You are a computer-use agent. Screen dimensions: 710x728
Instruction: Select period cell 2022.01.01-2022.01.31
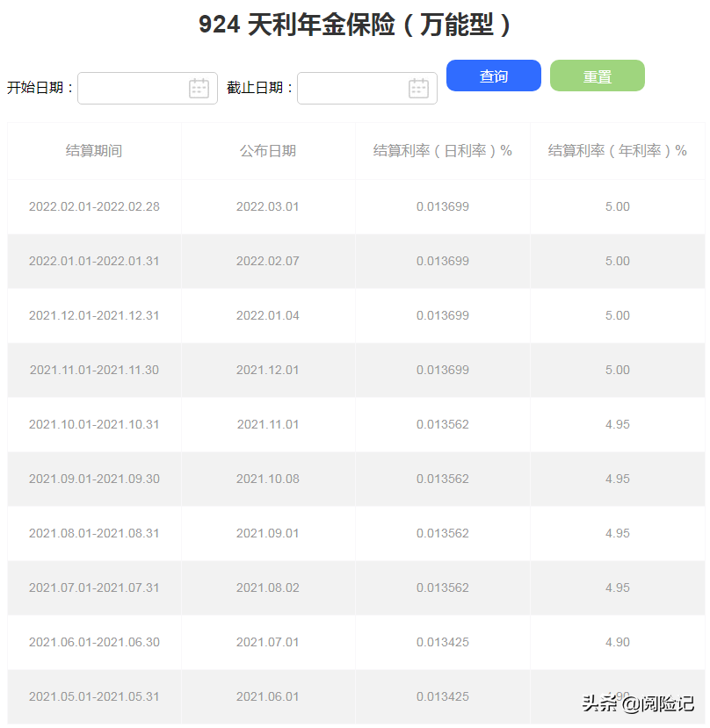click(x=94, y=261)
